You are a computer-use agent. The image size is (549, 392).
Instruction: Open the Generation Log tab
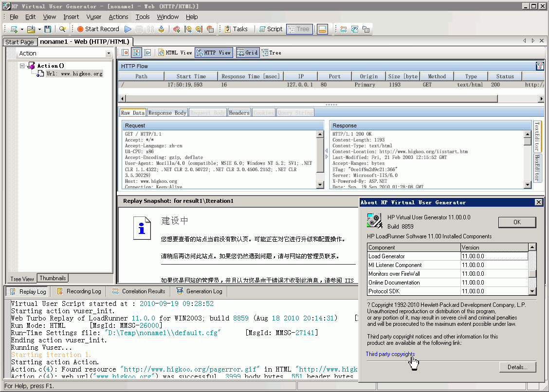[x=200, y=291]
